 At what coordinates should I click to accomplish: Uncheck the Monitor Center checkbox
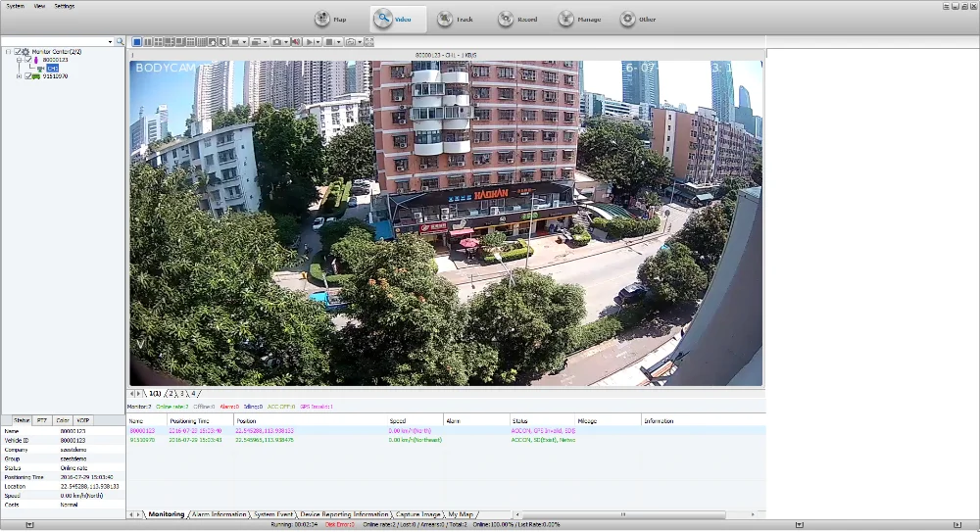18,52
